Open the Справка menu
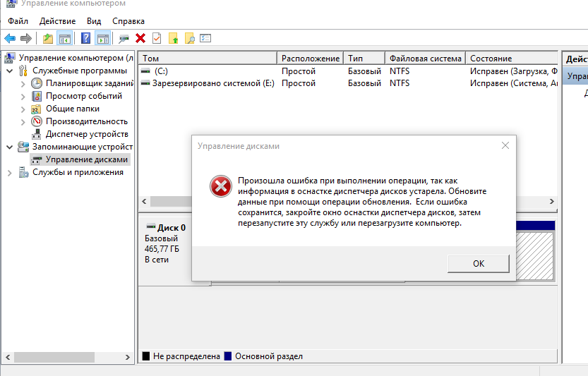Image resolution: width=588 pixels, height=376 pixels. 128,21
